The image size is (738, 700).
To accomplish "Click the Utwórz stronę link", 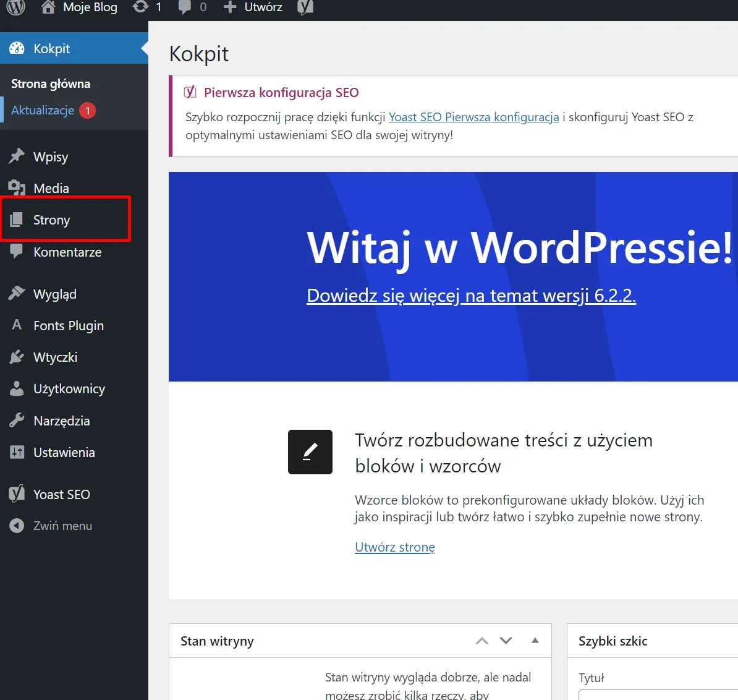I will point(394,547).
